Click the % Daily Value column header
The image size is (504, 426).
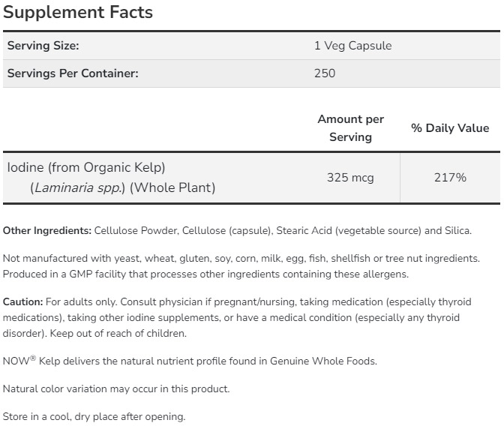point(450,128)
